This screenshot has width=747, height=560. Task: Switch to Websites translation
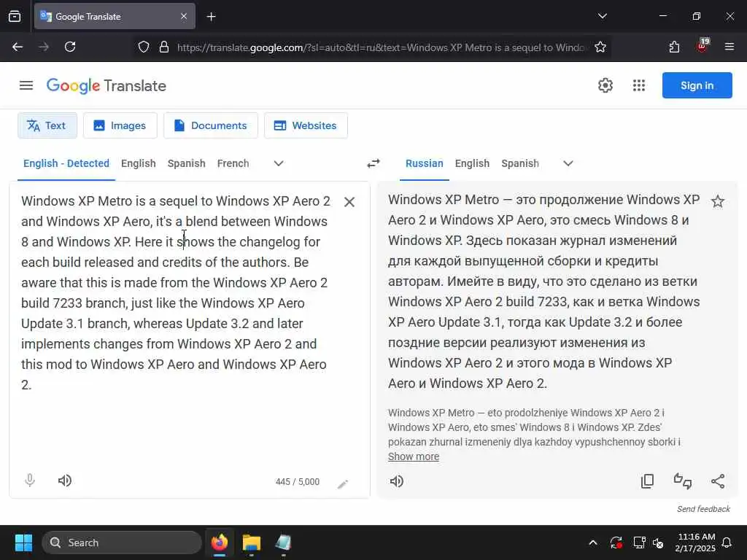[306, 125]
